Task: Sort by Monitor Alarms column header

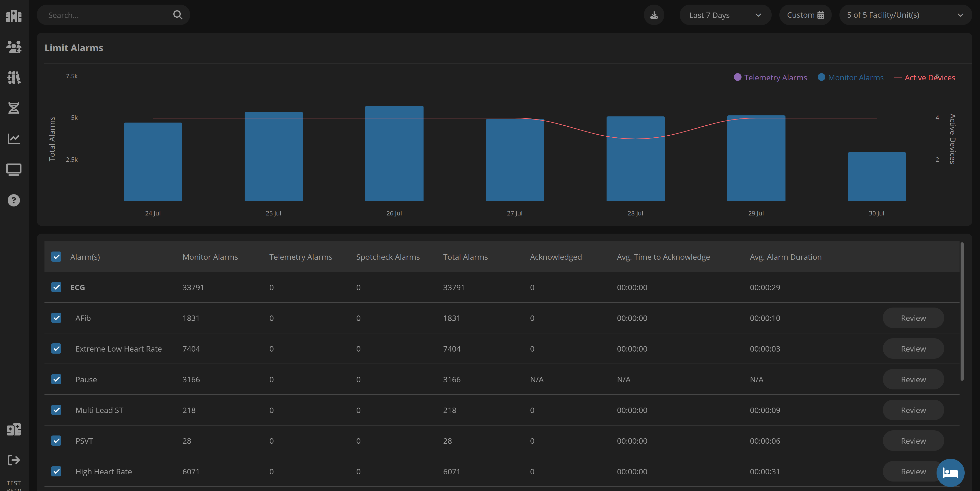Action: tap(210, 257)
